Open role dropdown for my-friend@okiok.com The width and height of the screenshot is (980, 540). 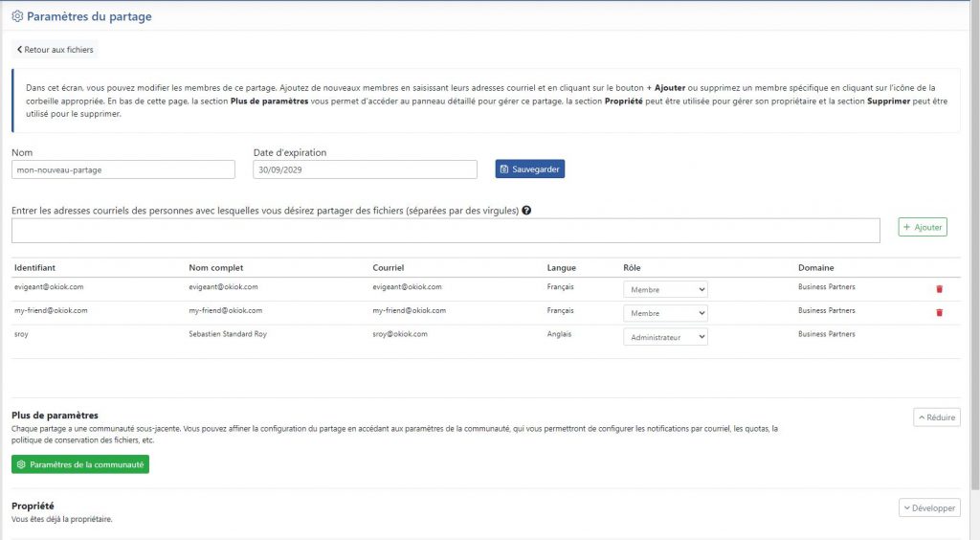tap(665, 313)
